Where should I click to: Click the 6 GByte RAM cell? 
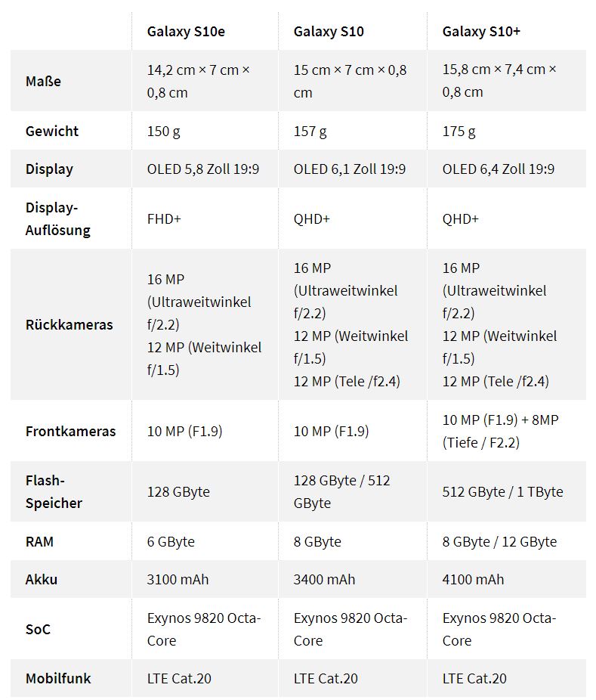(171, 541)
